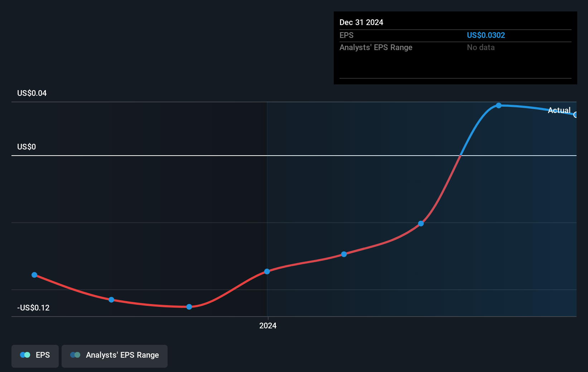
Task: Toggle the Analysts' EPS Range legend button
Action: [115, 356]
